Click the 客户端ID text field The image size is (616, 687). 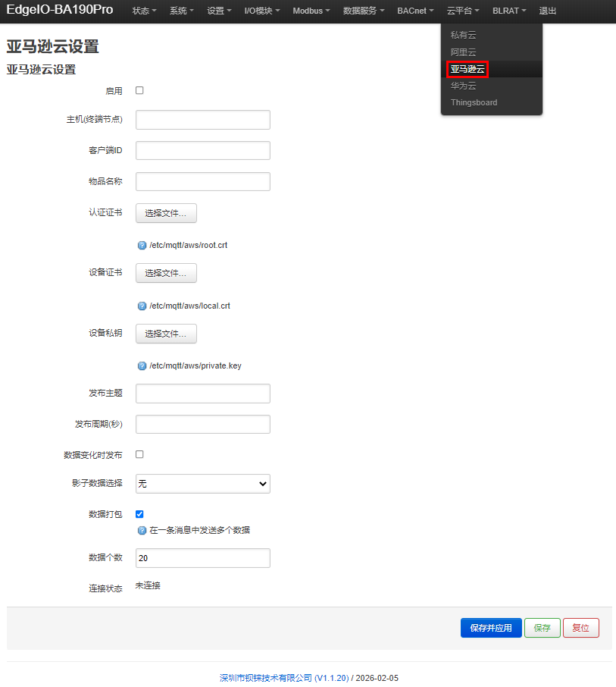pyautogui.click(x=203, y=151)
